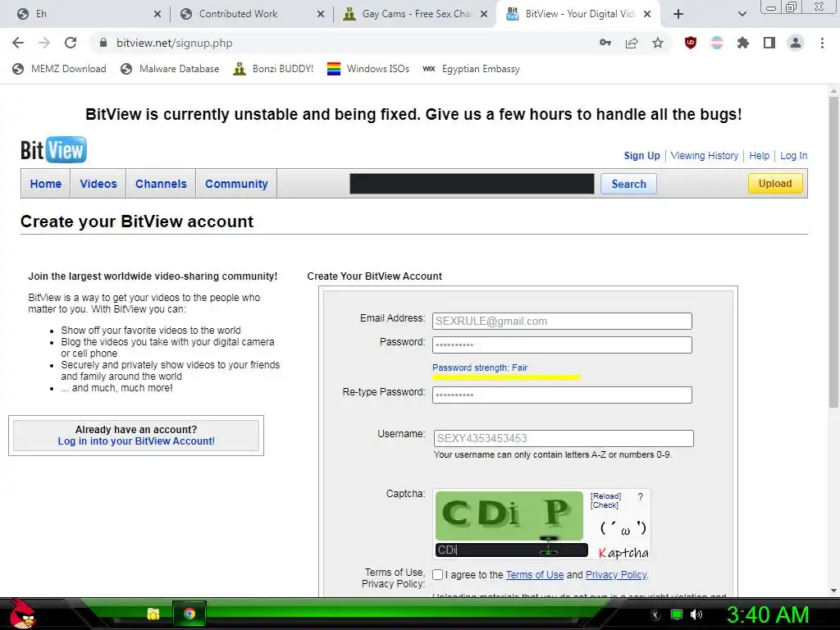The width and height of the screenshot is (840, 630).
Task: Tick the agree to Terms checkbox
Action: point(438,575)
